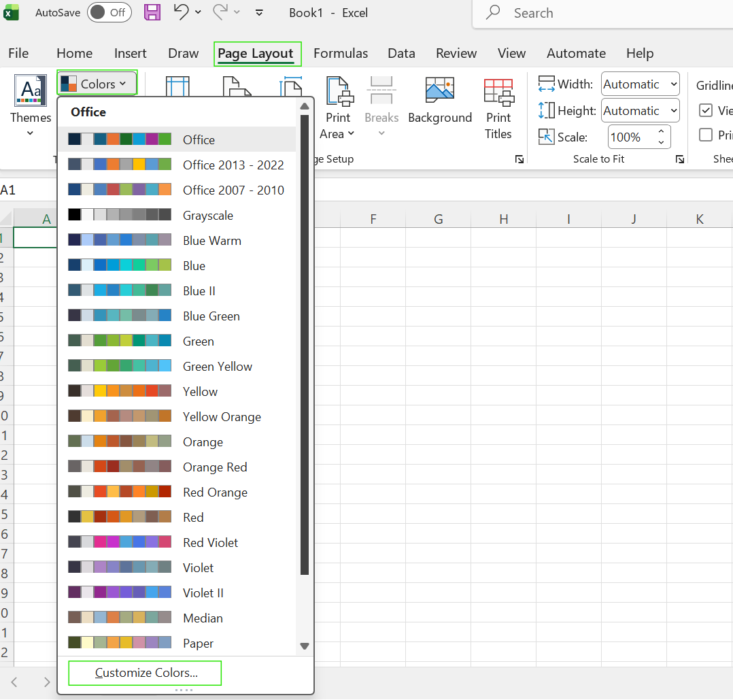Click the Redo arrow icon
The height and width of the screenshot is (700, 733).
(x=220, y=12)
